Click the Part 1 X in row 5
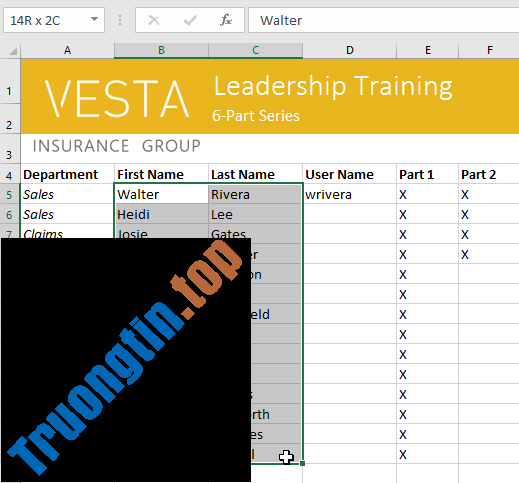Image resolution: width=519 pixels, height=483 pixels. coord(428,194)
